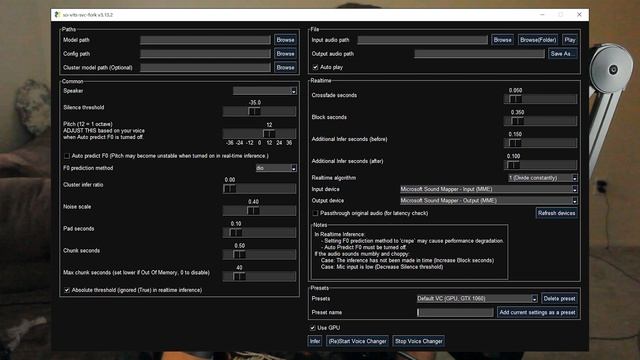Image resolution: width=640 pixels, height=360 pixels.
Task: Click the Cluster model path field
Action: [205, 67]
